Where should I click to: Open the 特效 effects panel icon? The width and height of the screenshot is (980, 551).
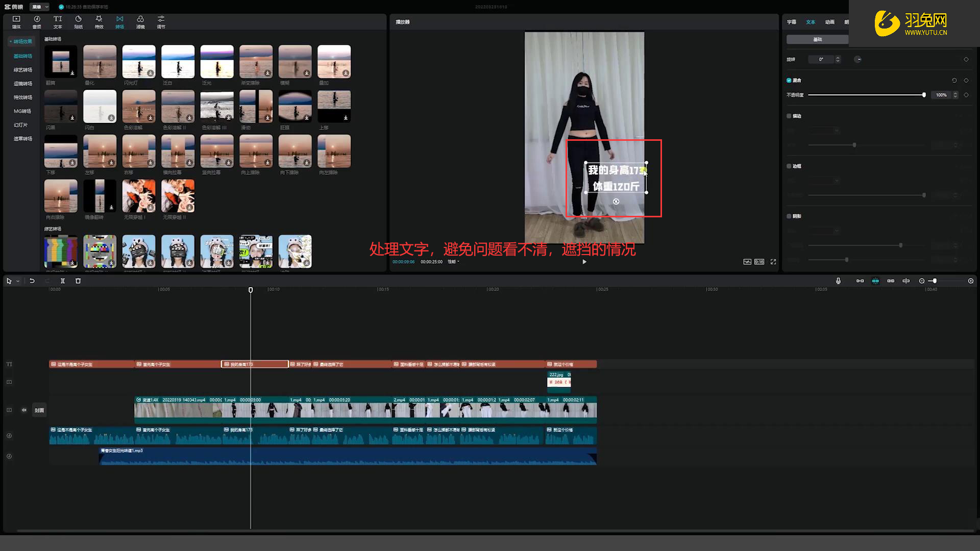[99, 21]
